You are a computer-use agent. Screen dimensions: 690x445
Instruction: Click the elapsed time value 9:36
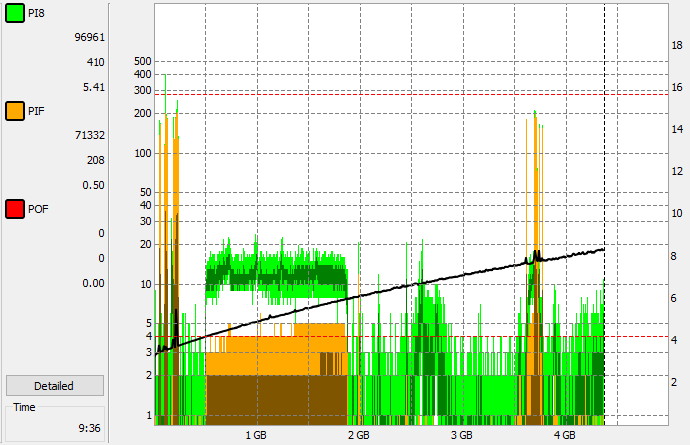tap(89, 428)
